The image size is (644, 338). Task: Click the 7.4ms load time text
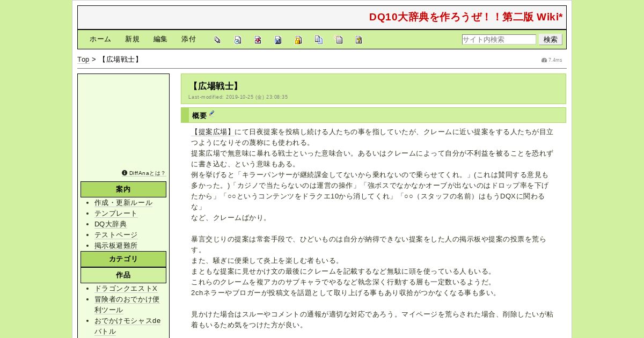pyautogui.click(x=555, y=60)
